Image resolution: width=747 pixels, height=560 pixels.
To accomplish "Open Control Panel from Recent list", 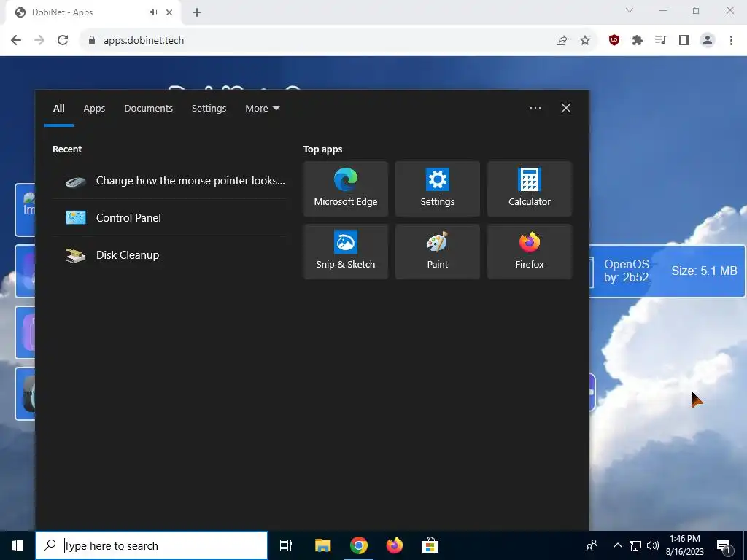I will point(169,217).
